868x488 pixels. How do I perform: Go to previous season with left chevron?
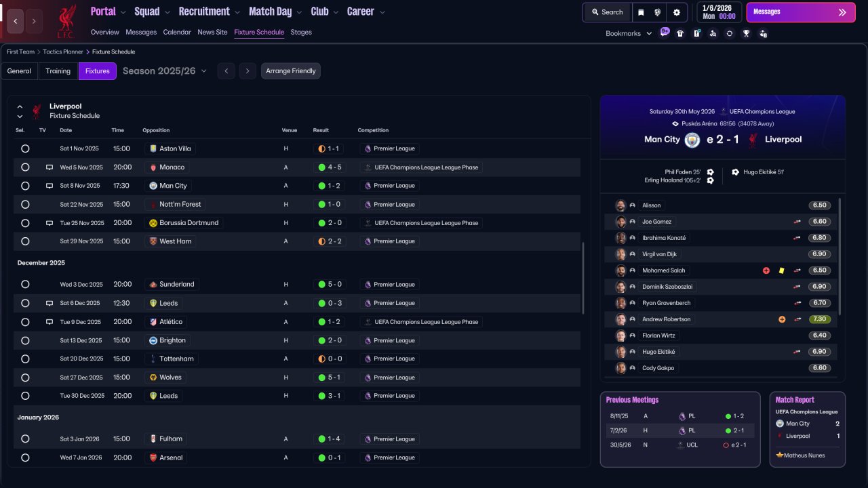(x=226, y=71)
